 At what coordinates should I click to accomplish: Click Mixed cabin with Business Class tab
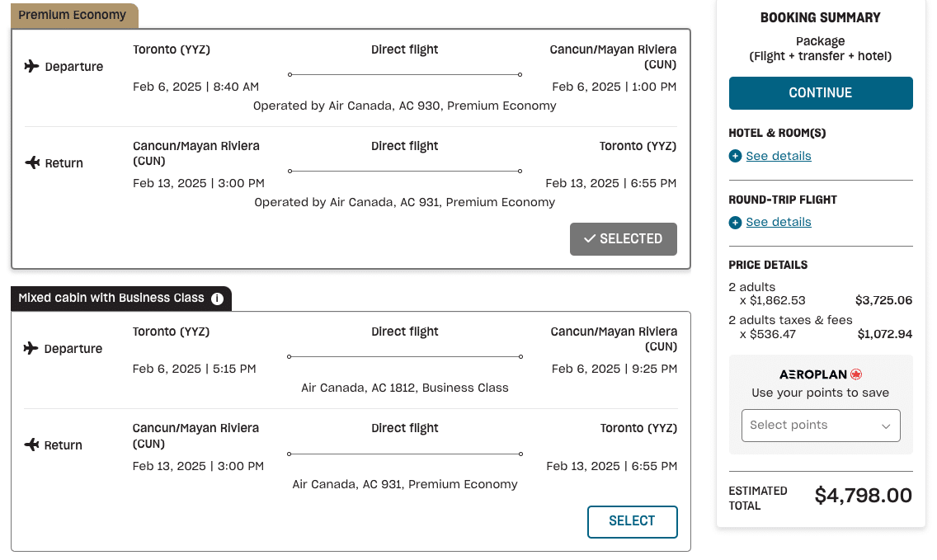pos(111,298)
